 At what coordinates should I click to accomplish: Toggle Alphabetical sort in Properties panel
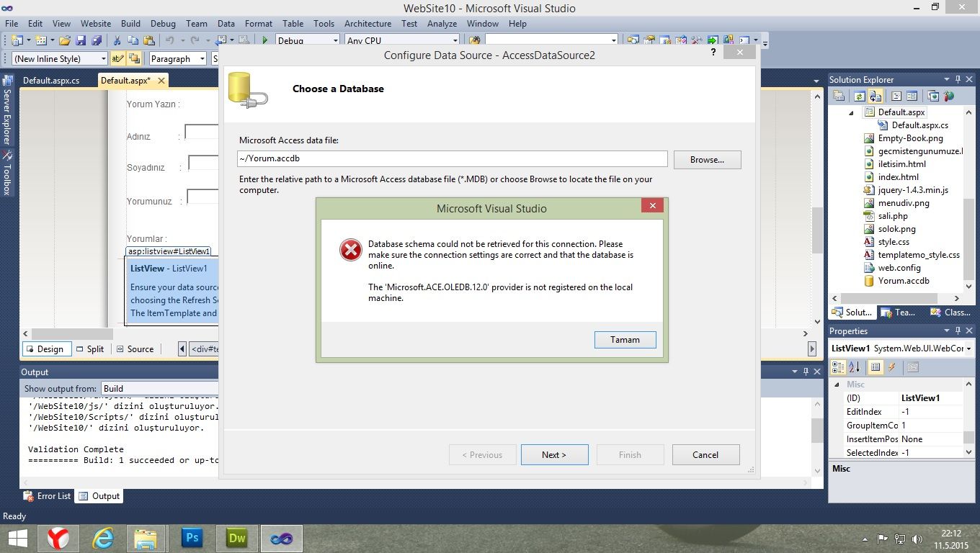tap(855, 367)
